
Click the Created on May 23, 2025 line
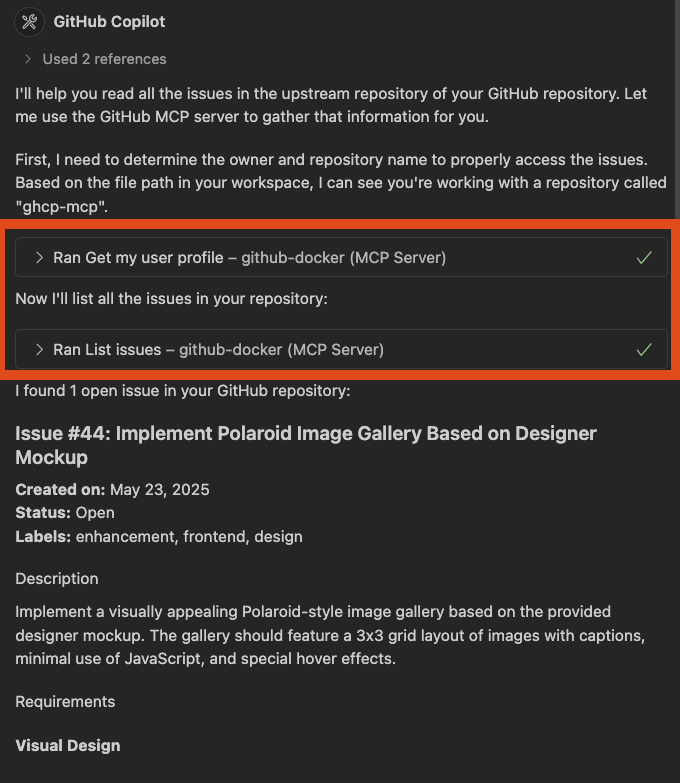point(112,489)
